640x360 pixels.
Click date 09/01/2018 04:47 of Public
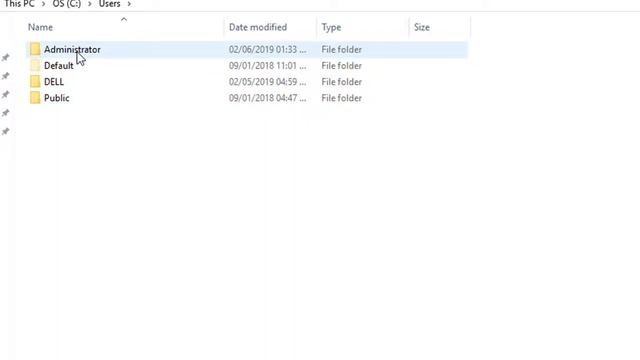267,98
